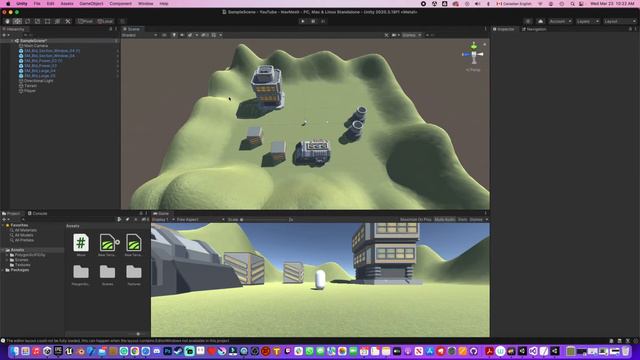Click the Maximize On Play button

click(416, 220)
